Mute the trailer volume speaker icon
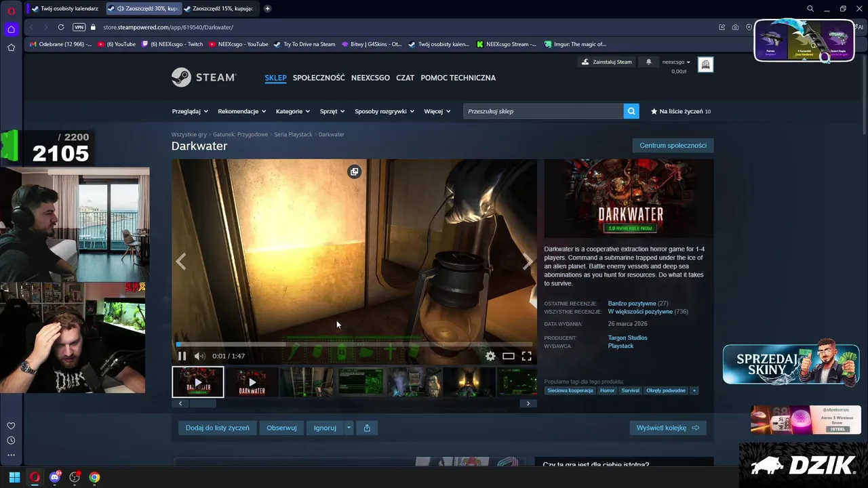This screenshot has height=488, width=868. (199, 356)
